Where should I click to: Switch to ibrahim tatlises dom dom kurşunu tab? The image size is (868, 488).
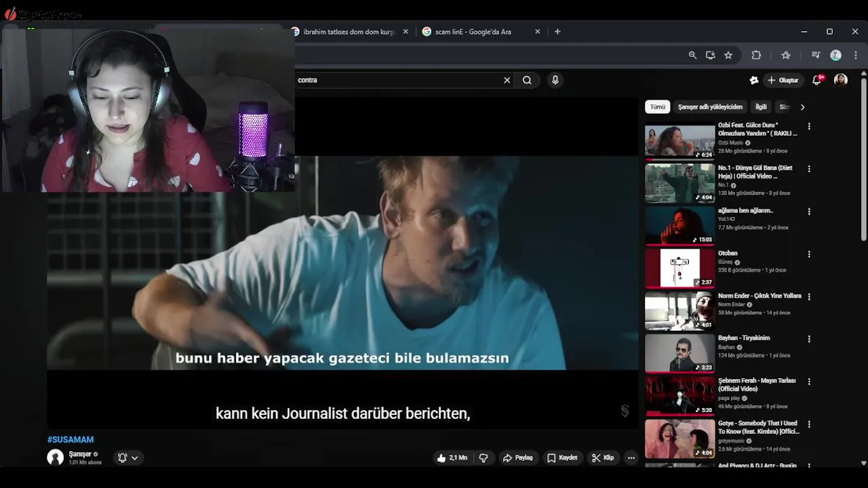coord(350,32)
